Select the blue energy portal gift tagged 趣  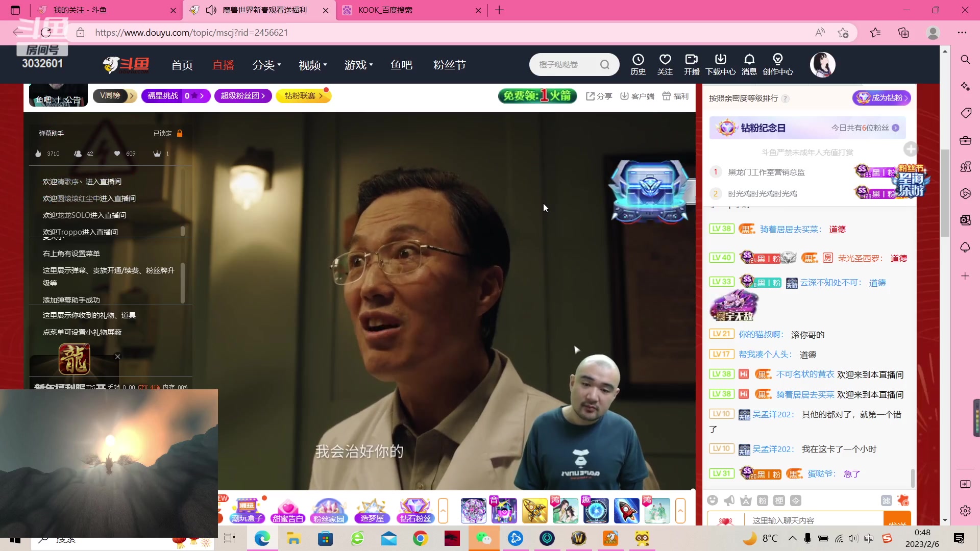coord(596,511)
